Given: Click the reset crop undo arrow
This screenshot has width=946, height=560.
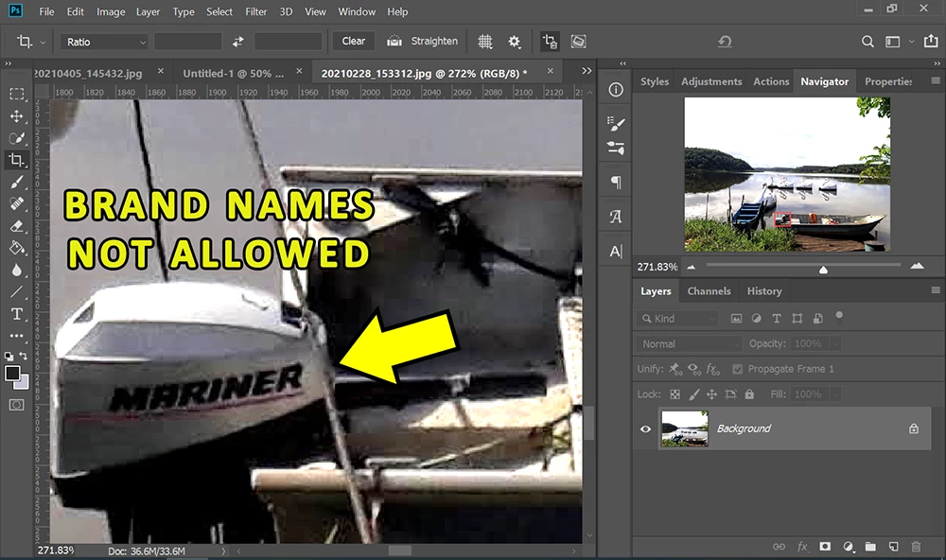Looking at the screenshot, I should pyautogui.click(x=725, y=41).
